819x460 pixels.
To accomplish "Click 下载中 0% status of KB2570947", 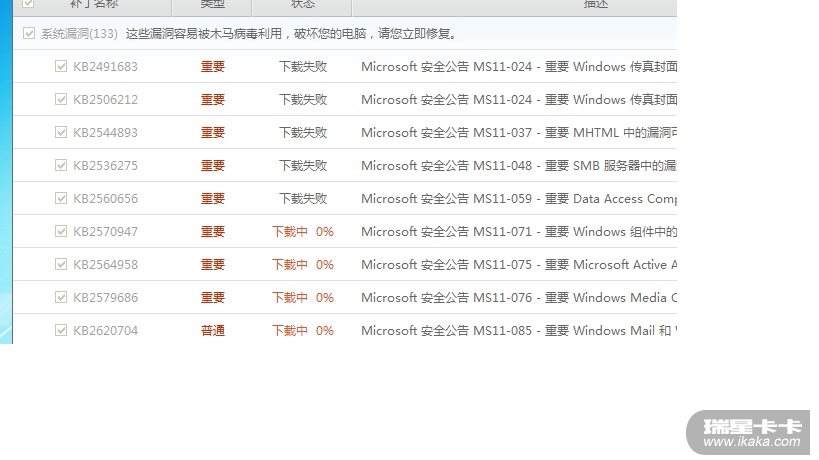I will pyautogui.click(x=303, y=232).
